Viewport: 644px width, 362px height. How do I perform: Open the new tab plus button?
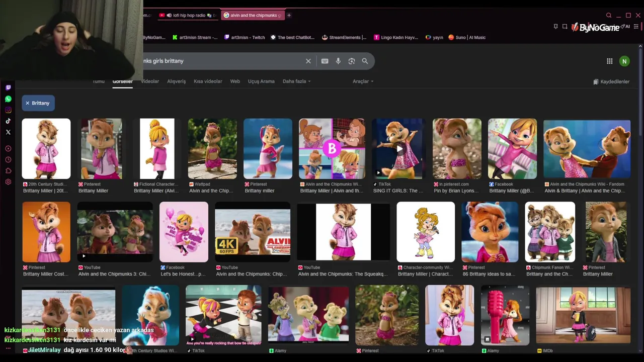click(x=289, y=15)
